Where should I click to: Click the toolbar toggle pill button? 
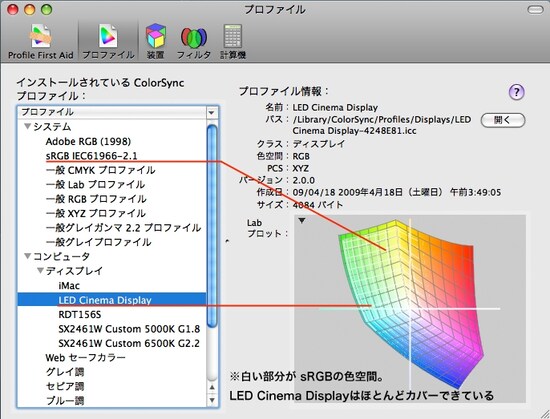(536, 10)
